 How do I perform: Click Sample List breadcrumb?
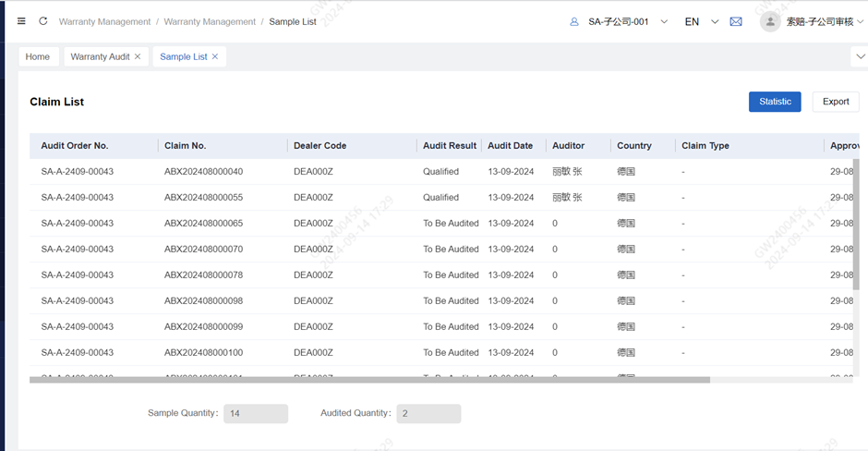[293, 21]
